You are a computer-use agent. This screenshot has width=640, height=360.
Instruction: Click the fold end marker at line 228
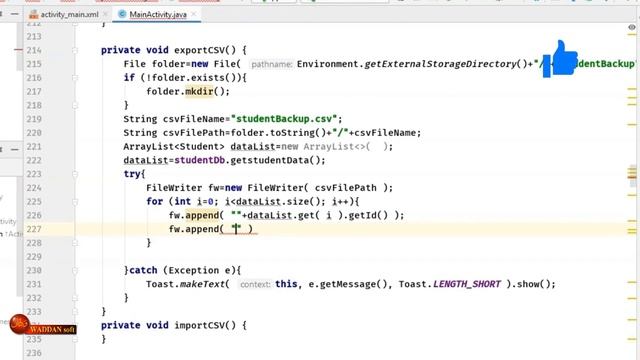pyautogui.click(x=75, y=243)
